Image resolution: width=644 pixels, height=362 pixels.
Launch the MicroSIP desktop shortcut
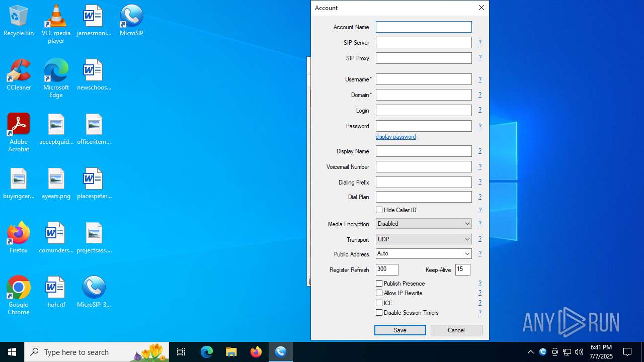pos(131,21)
